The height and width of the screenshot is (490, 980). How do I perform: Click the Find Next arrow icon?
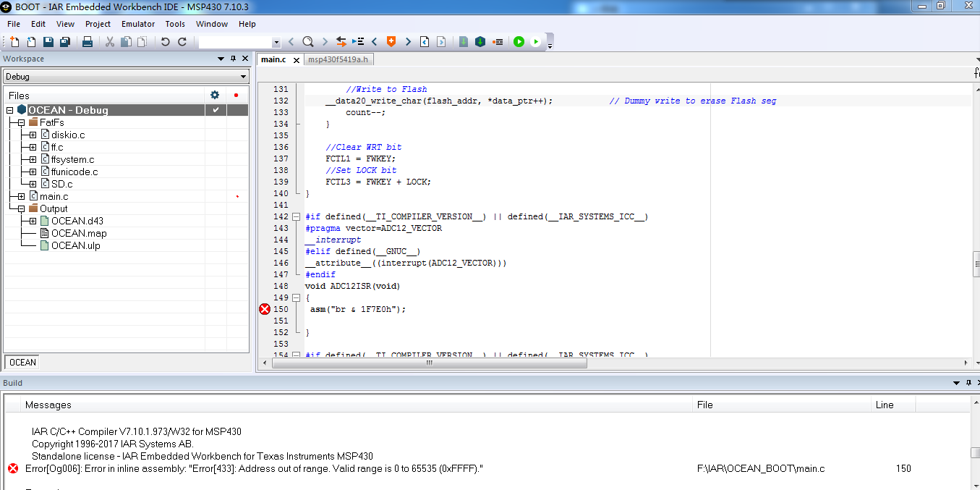[325, 42]
